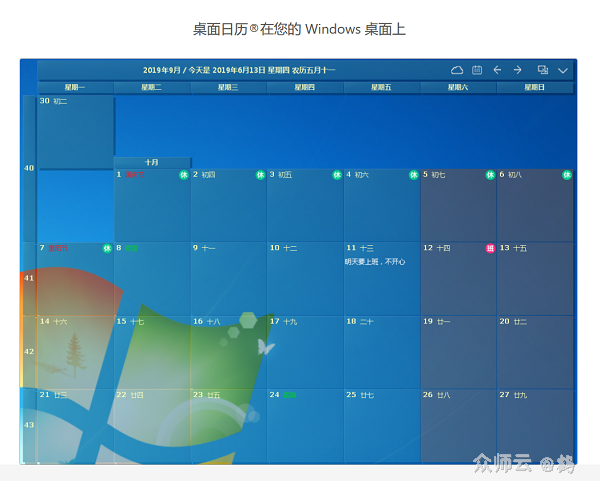600x481 pixels.
Task: Select week number 43
Action: tap(29, 425)
